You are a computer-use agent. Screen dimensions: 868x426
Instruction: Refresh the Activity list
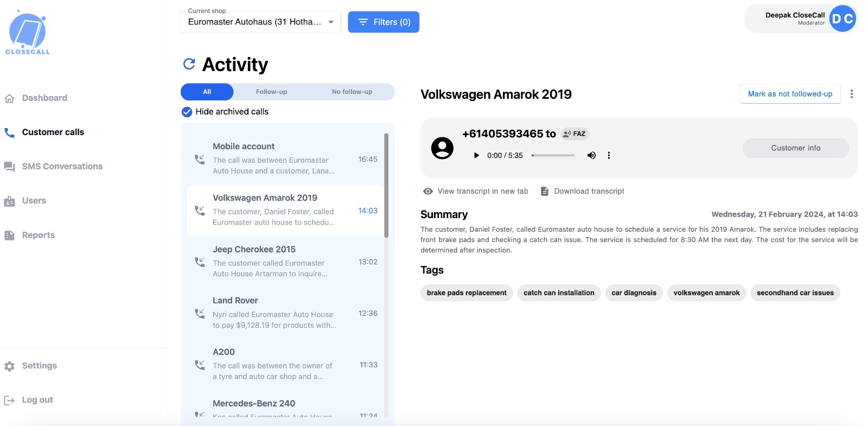coord(189,64)
